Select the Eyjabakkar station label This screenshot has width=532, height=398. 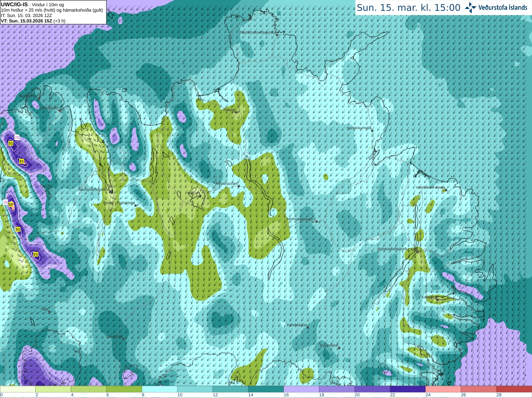[x=329, y=345]
